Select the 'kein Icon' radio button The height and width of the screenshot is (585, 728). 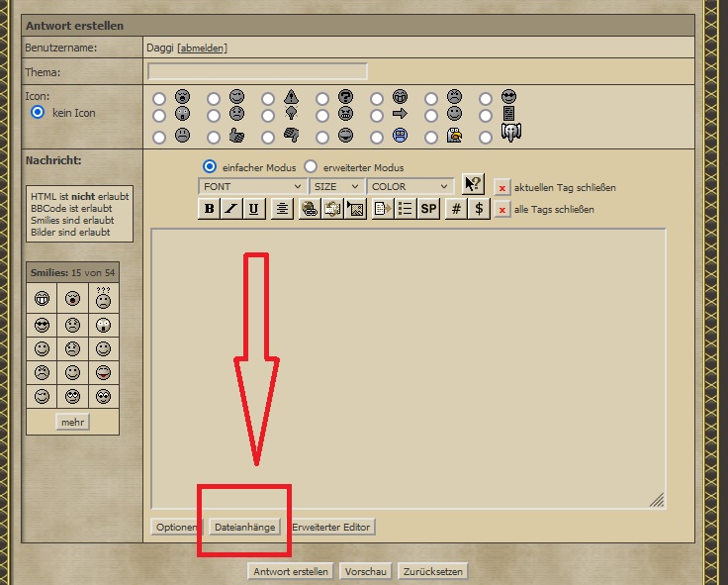(39, 113)
